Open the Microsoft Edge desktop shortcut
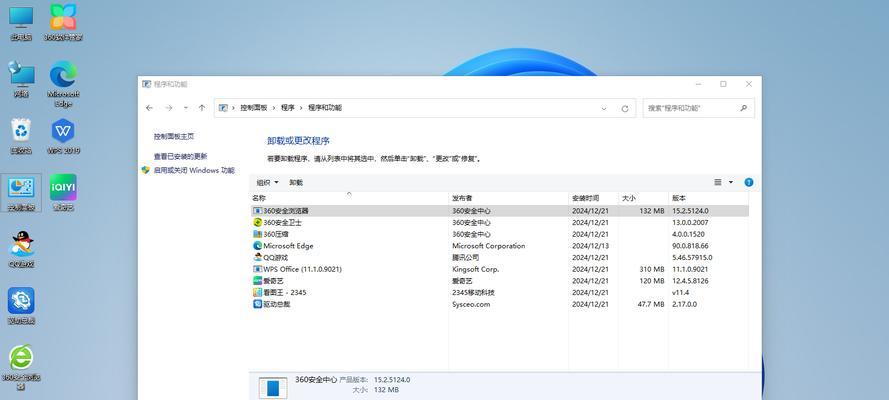Viewport: 889px width, 400px height. (63, 84)
